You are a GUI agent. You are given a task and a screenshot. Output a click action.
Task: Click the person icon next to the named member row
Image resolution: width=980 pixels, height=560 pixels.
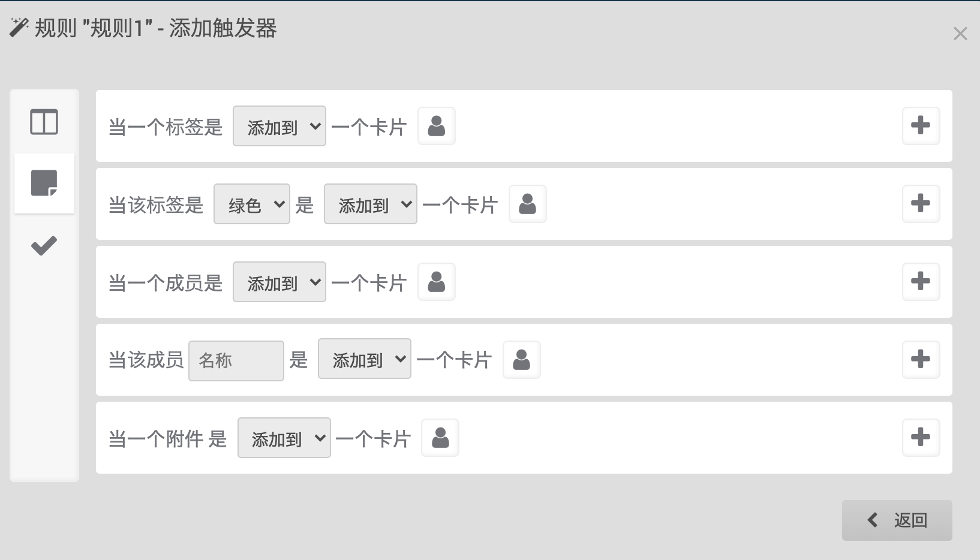tap(521, 360)
